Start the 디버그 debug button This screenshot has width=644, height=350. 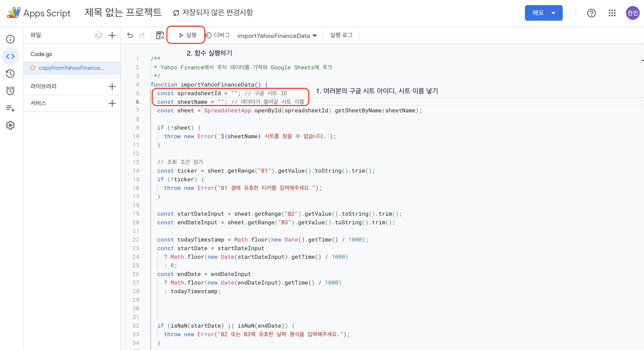[x=218, y=35]
